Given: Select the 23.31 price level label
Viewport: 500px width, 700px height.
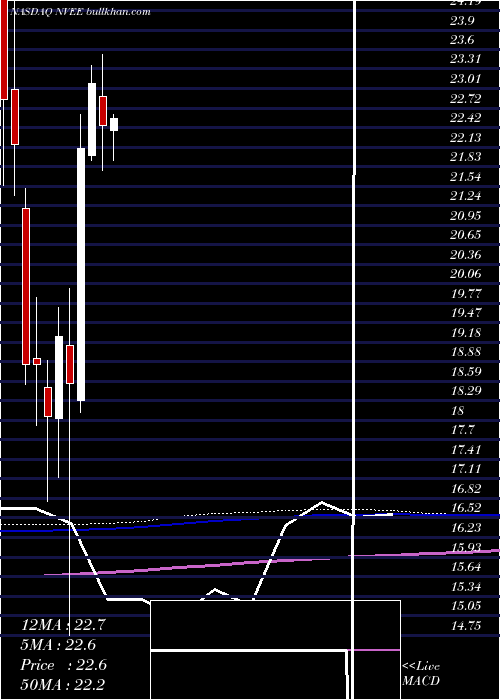Looking at the screenshot, I should [466, 59].
